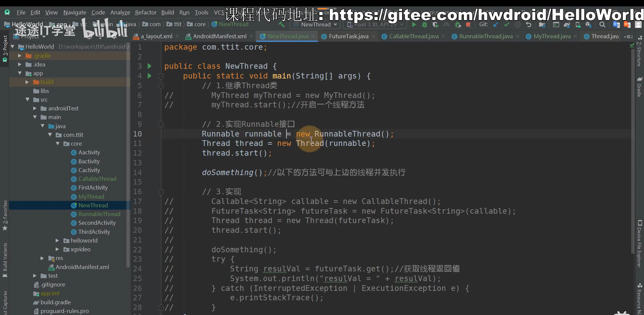Screen dimensions: 644x315
Task: Open the NewThread run configuration dropdown
Action: pos(316,24)
